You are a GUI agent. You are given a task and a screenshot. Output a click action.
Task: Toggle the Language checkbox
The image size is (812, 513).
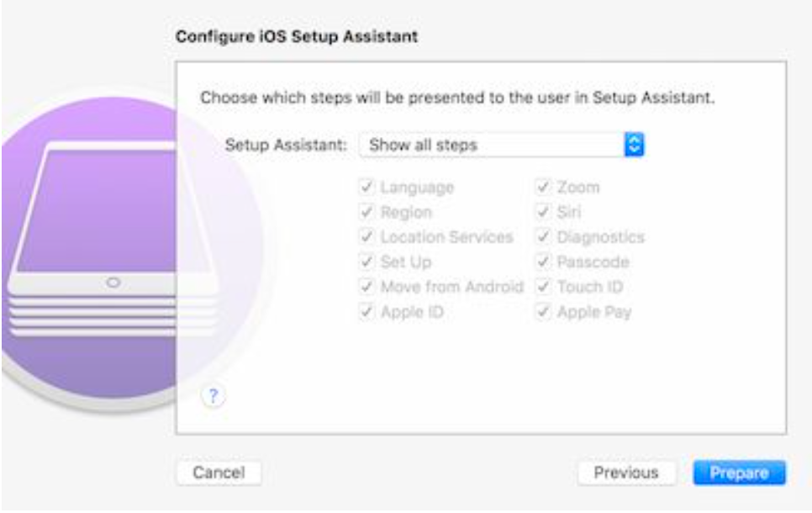point(366,188)
